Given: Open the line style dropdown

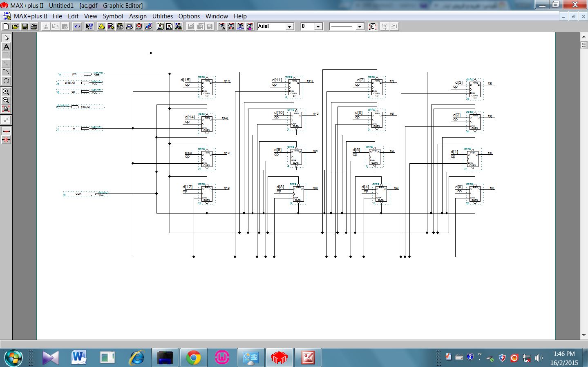Looking at the screenshot, I should click(x=360, y=27).
